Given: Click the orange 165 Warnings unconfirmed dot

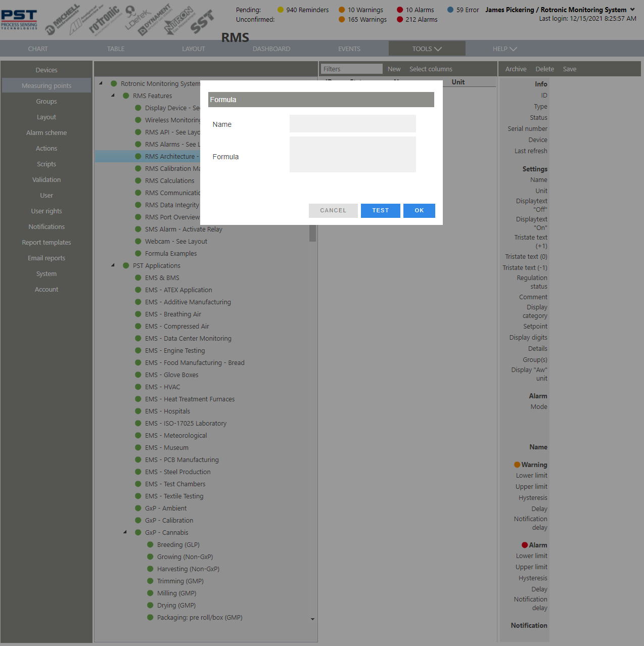Looking at the screenshot, I should pos(342,19).
